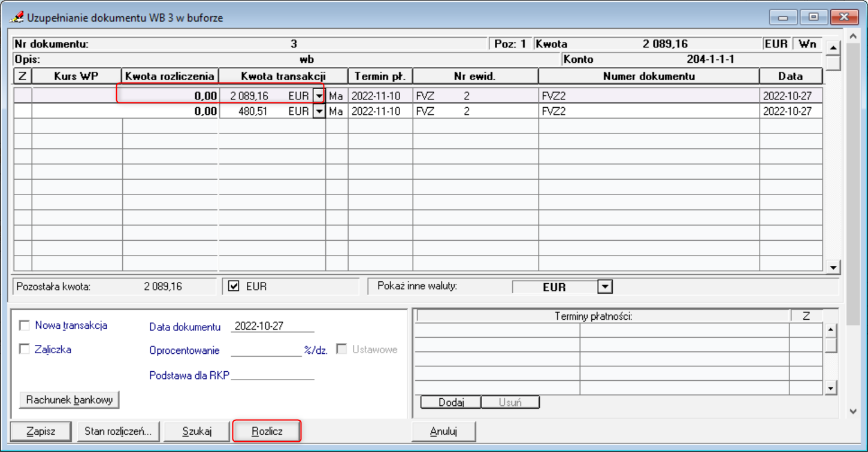Click down arrow of main table scrollbar
This screenshot has width=868, height=452.
(x=833, y=266)
